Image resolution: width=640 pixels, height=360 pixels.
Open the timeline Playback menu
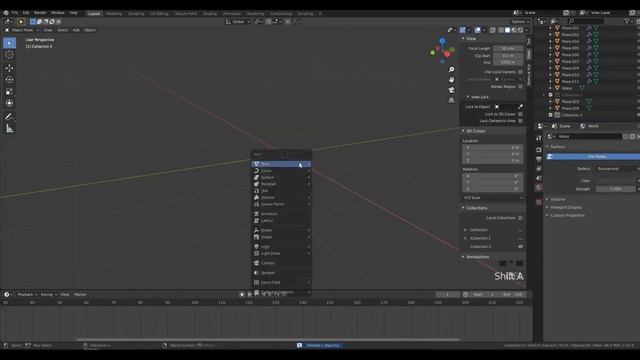(x=27, y=294)
